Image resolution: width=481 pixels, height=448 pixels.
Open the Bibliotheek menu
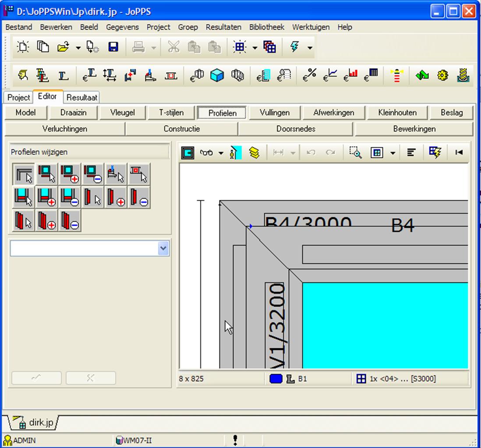click(266, 27)
